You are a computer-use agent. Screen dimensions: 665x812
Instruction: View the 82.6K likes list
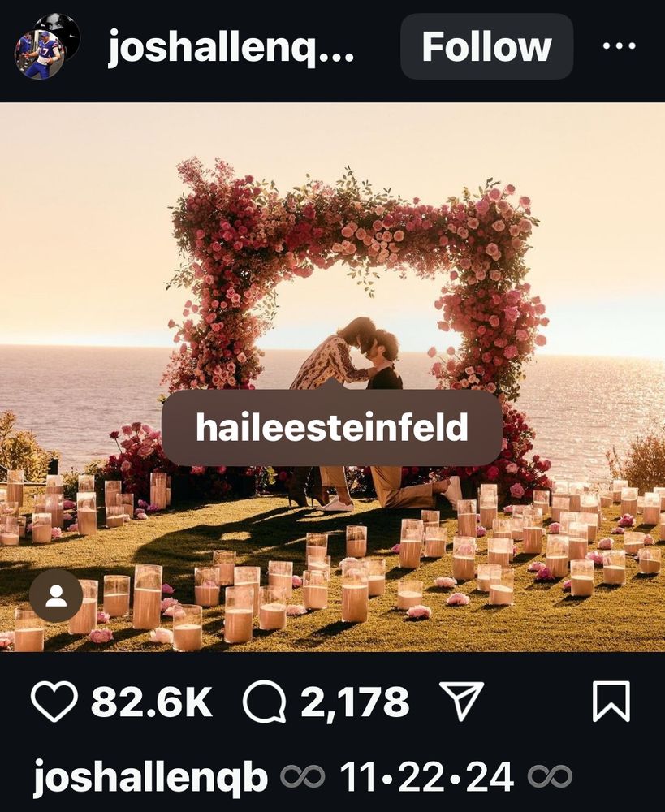click(152, 702)
